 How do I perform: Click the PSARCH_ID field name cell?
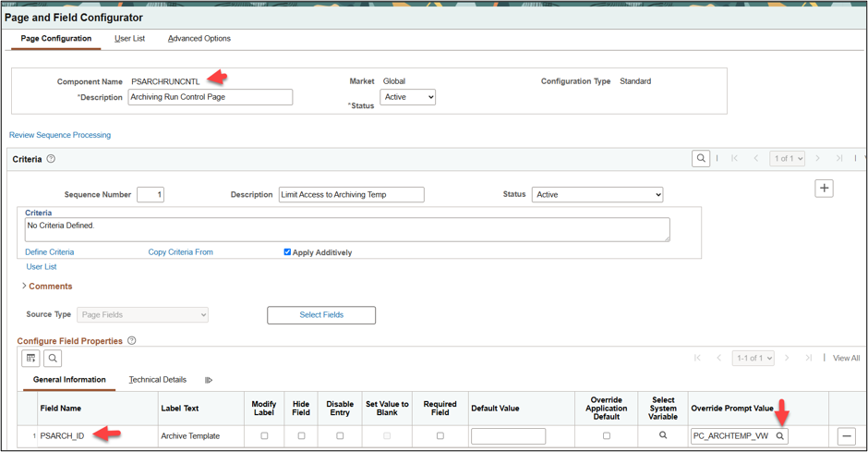coord(62,436)
